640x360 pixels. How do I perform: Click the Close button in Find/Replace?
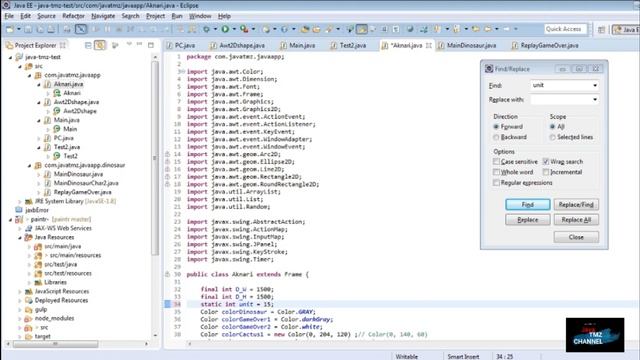coord(576,237)
